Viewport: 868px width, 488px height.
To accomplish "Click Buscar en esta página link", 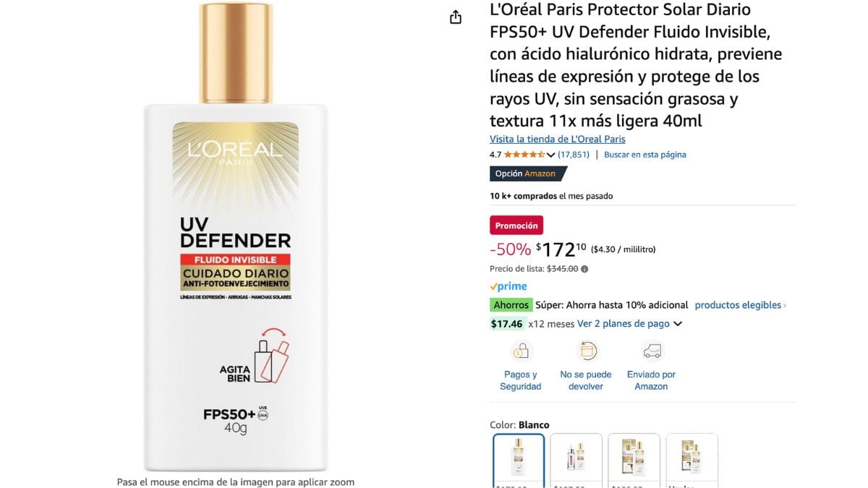I will pyautogui.click(x=645, y=155).
